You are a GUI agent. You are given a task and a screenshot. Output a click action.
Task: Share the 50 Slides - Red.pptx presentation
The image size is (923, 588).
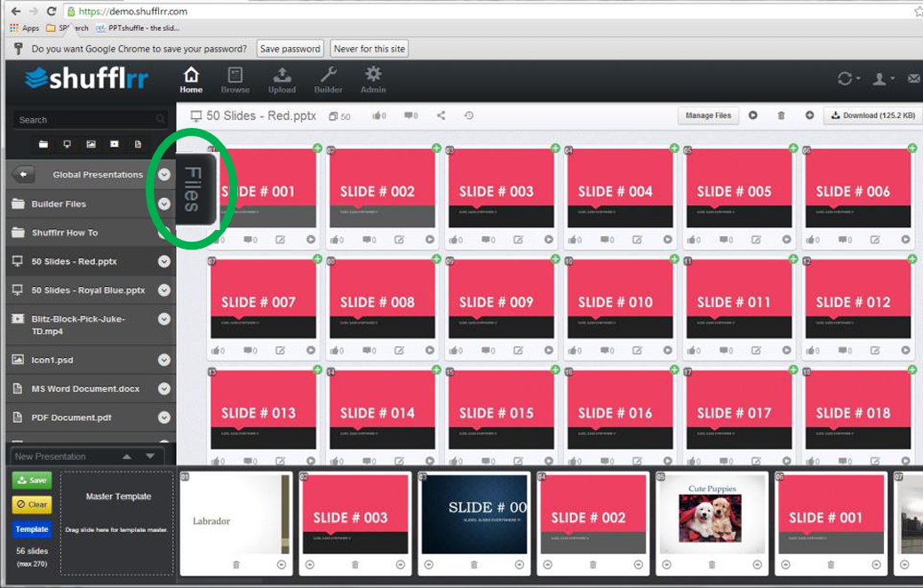[x=441, y=116]
